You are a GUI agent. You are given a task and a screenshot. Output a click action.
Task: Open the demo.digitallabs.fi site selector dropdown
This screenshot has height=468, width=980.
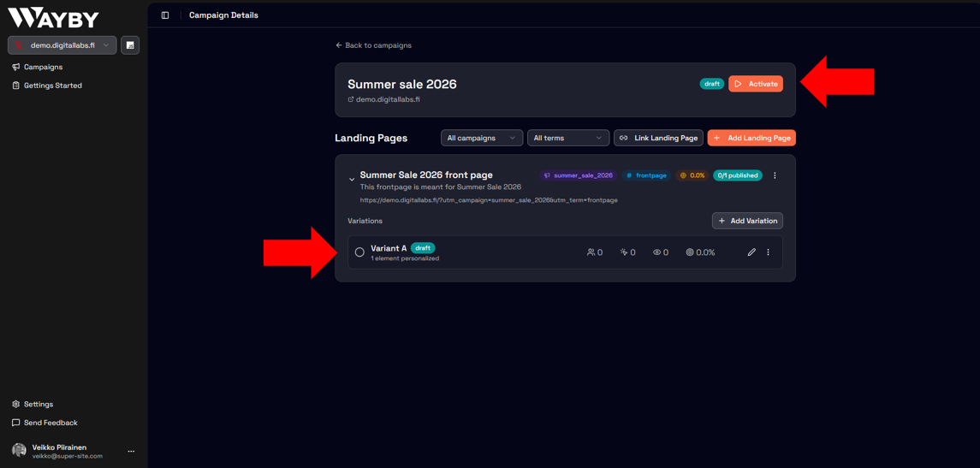62,45
